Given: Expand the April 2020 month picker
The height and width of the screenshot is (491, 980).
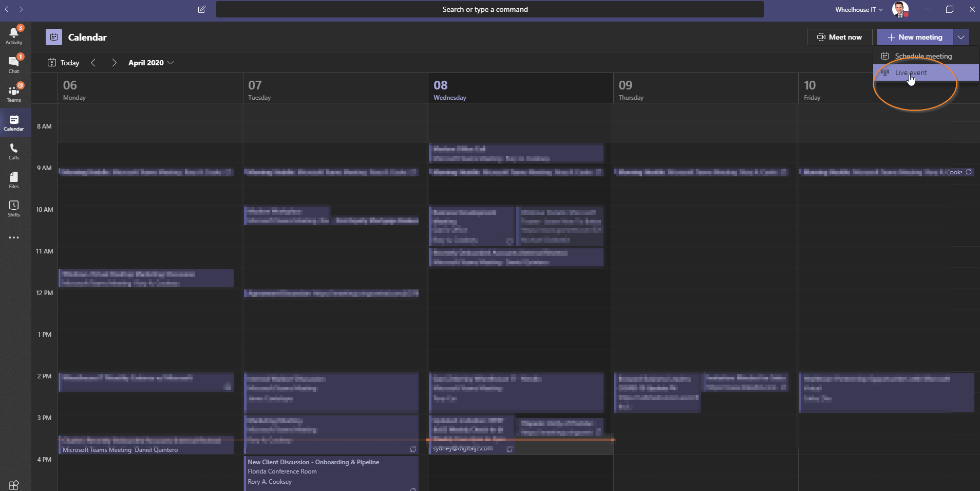Looking at the screenshot, I should (151, 63).
